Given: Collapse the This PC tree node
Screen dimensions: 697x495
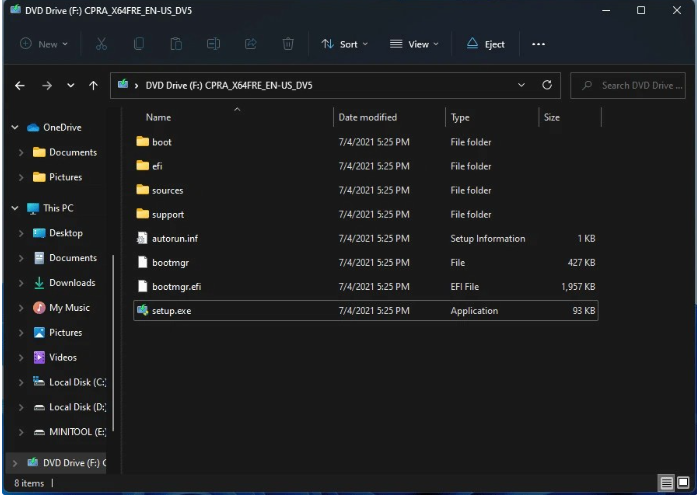Looking at the screenshot, I should point(14,208).
